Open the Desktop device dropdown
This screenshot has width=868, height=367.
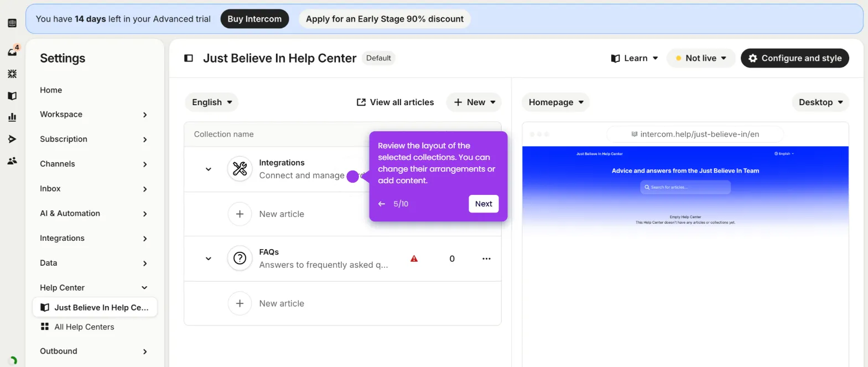pyautogui.click(x=820, y=102)
